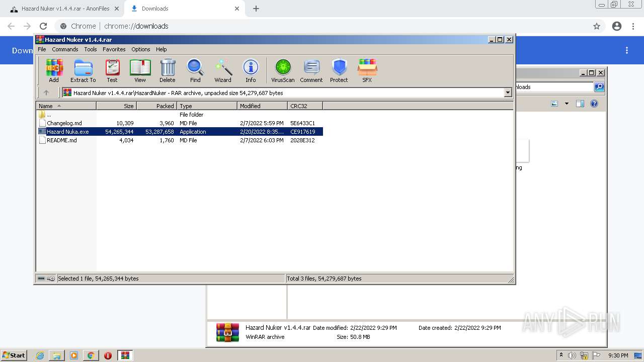Sort by Type column header
Screen dimensions: 644x362
click(207, 106)
